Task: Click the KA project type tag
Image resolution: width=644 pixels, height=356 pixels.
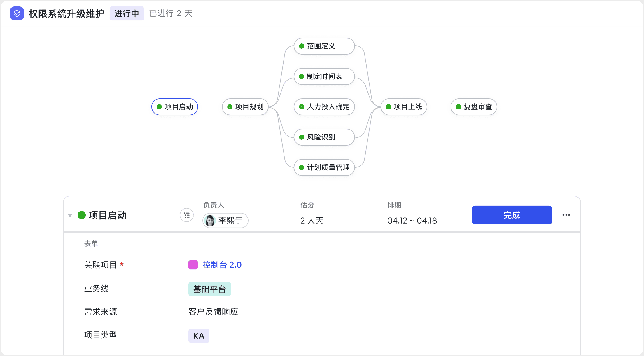Action: point(199,336)
